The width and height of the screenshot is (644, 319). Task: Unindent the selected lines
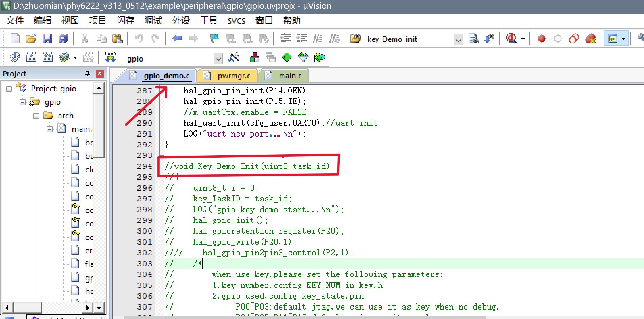point(301,39)
